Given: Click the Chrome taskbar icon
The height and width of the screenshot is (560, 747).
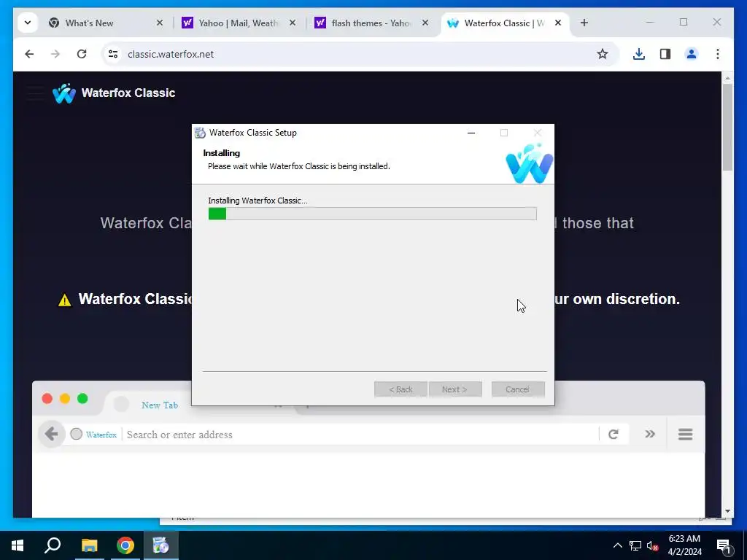Looking at the screenshot, I should [x=125, y=545].
